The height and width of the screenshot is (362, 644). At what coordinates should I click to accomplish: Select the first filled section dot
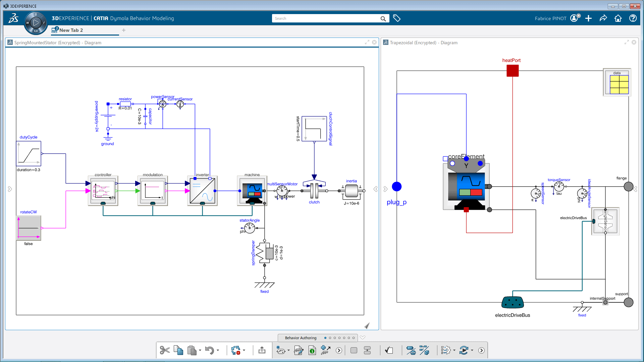pyautogui.click(x=325, y=338)
